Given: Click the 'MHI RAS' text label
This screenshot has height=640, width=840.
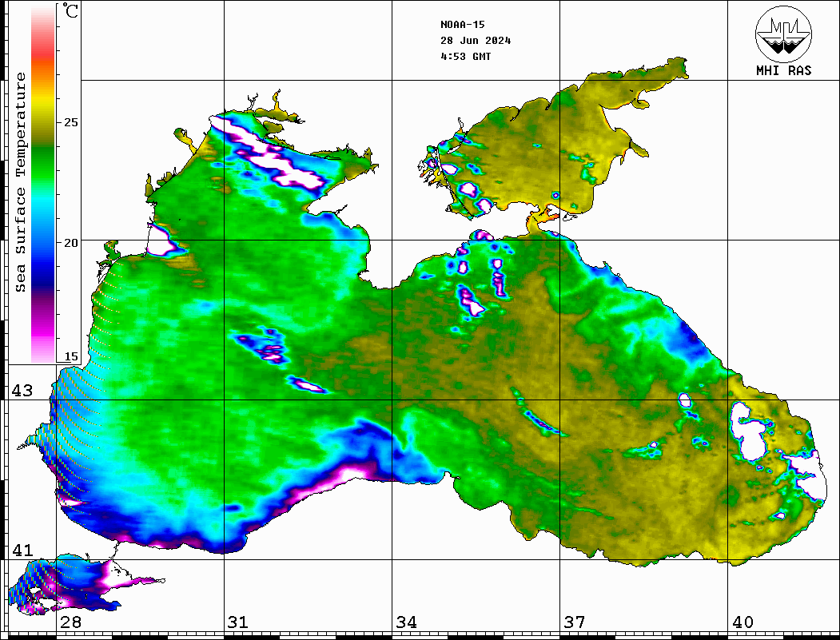Looking at the screenshot, I should [783, 70].
